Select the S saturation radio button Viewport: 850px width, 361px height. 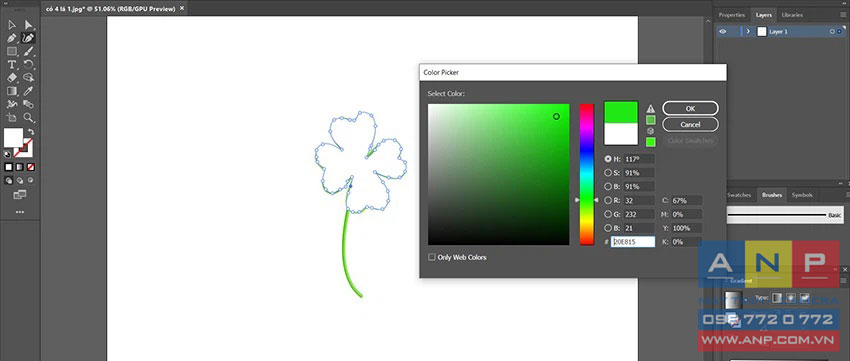coord(608,173)
